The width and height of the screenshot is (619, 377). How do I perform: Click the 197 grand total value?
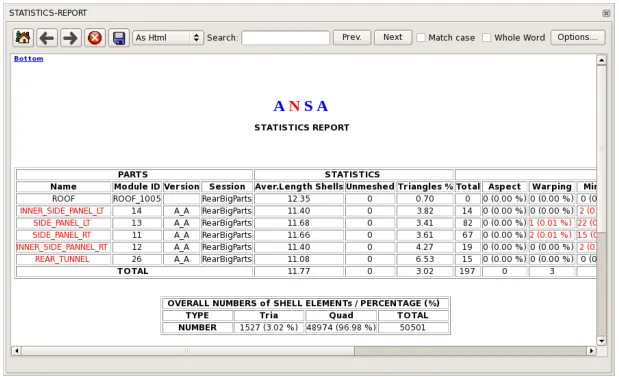(468, 272)
